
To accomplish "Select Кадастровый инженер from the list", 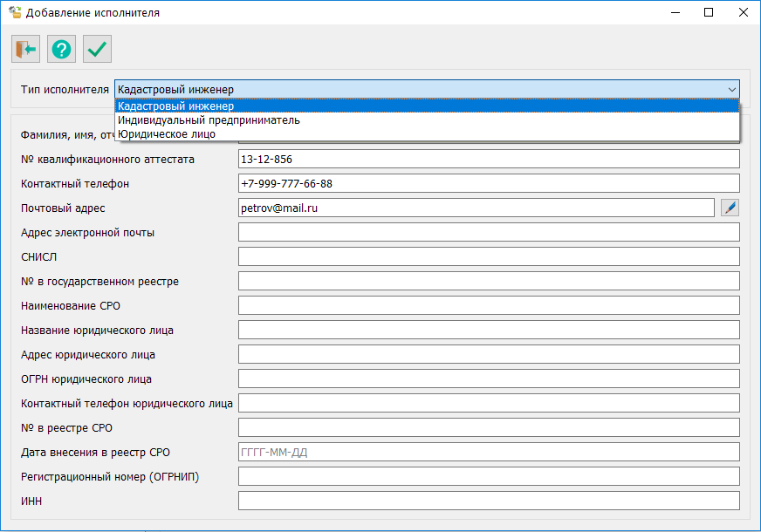I will pyautogui.click(x=427, y=106).
